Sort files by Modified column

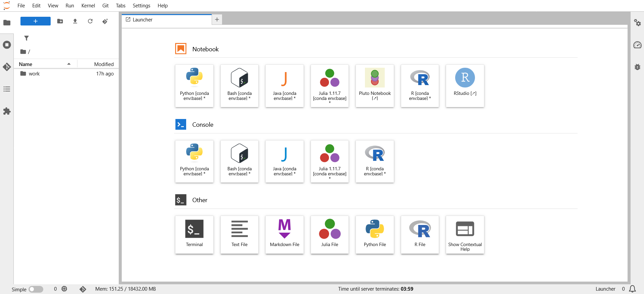coord(104,64)
